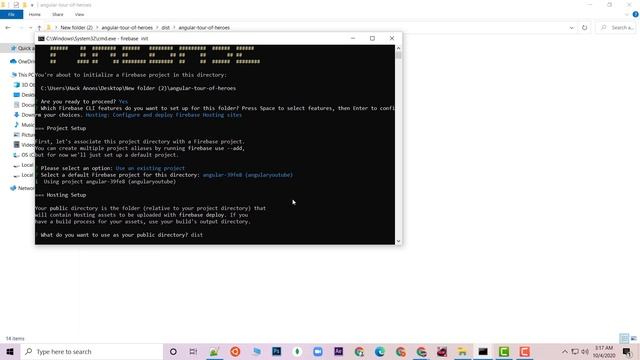Open address bar history dropdown
The height and width of the screenshot is (360, 640).
(571, 27)
